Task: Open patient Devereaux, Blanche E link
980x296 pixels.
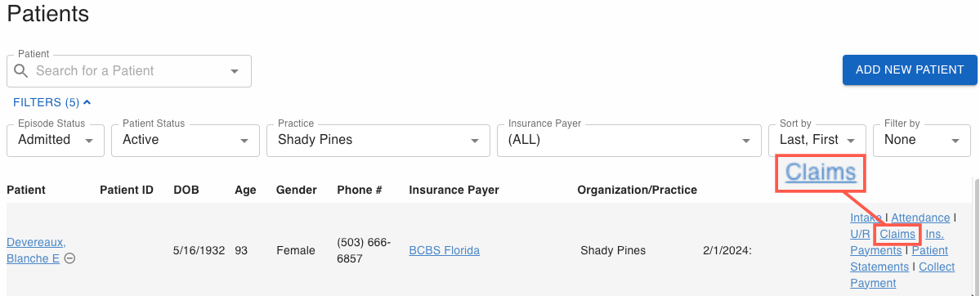Action: [x=36, y=249]
